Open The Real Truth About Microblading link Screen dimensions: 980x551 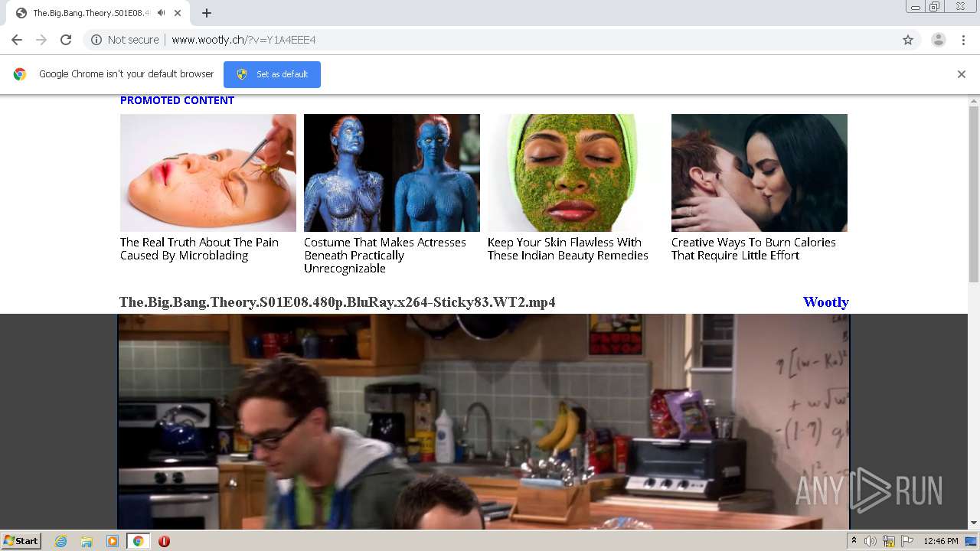click(199, 249)
